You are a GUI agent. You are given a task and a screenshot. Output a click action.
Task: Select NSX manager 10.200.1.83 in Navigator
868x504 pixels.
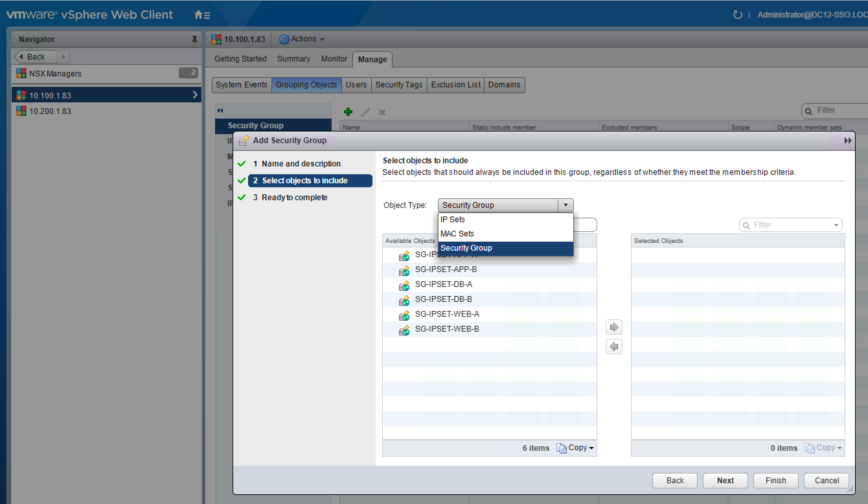50,111
